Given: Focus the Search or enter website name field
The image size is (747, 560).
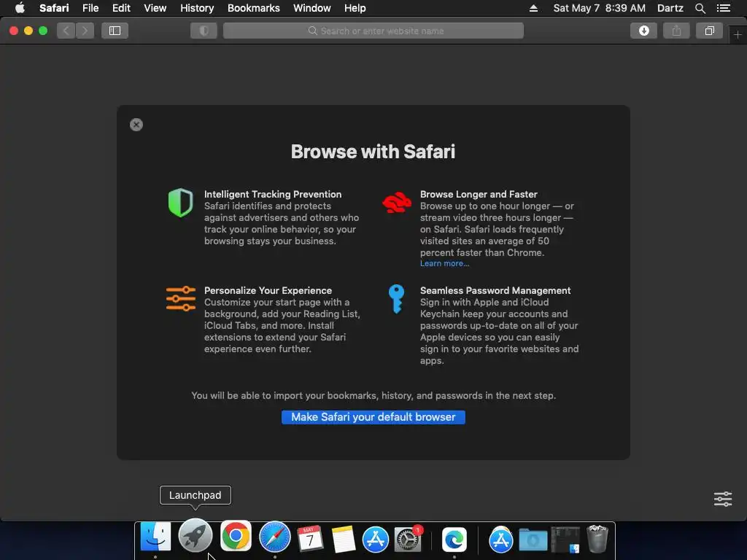Looking at the screenshot, I should [373, 31].
